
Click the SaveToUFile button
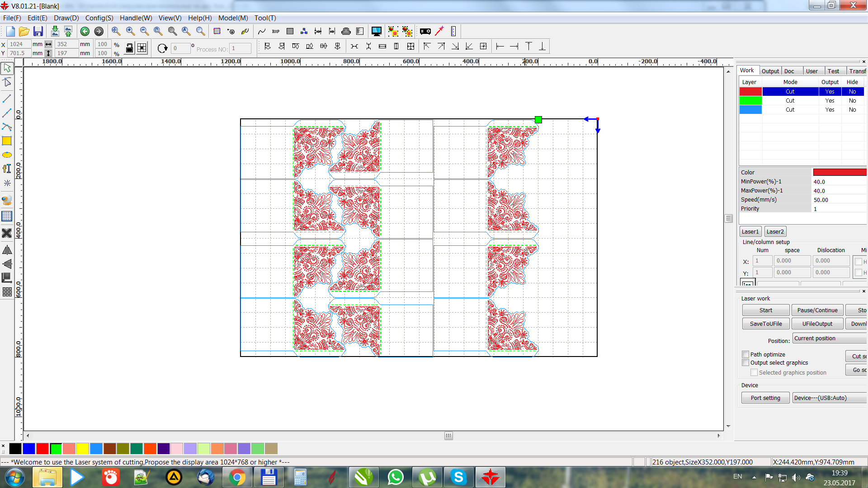pos(765,324)
